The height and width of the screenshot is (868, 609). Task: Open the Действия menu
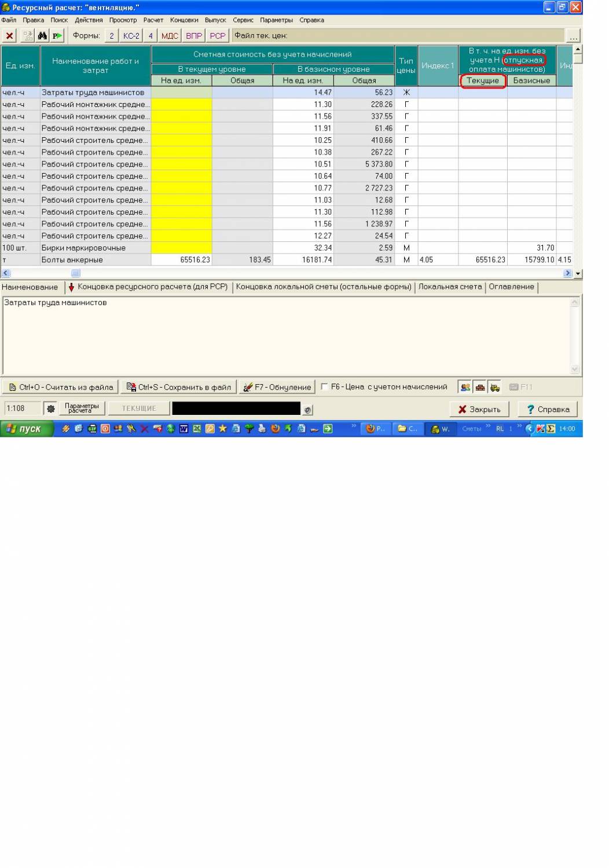click(x=89, y=20)
